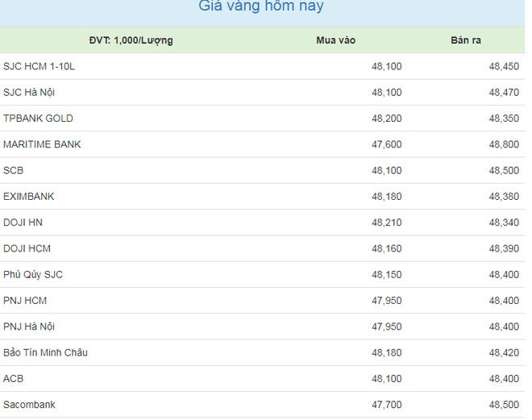
Task: Select the Phú Qúy SJC row label
Action: (33, 274)
